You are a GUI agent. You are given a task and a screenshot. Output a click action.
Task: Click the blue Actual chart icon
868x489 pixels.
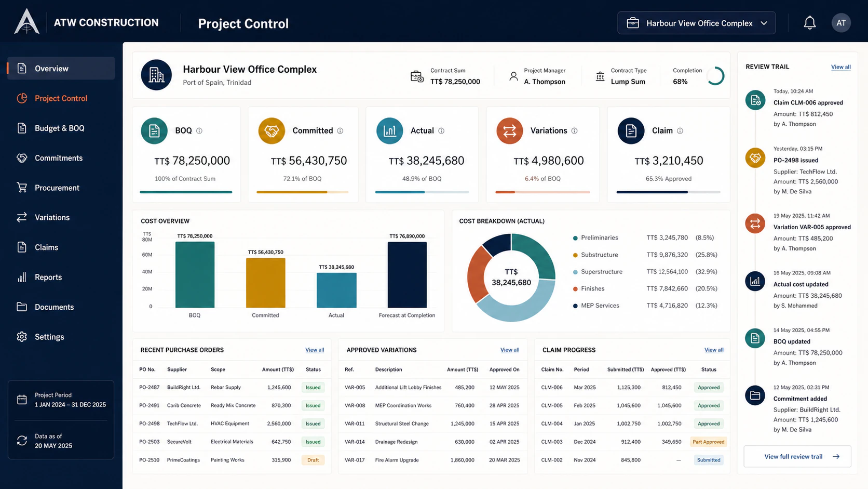point(389,131)
